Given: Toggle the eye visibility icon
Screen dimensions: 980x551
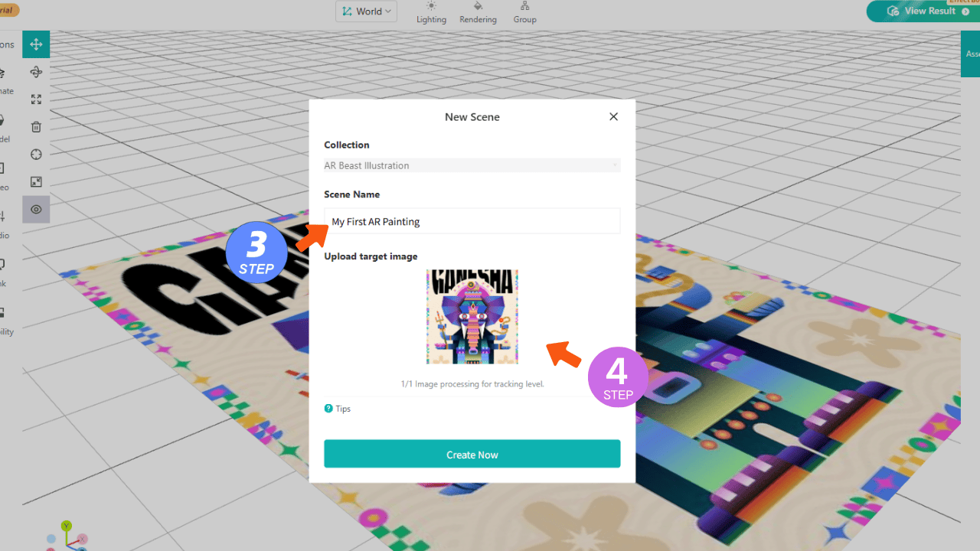Looking at the screenshot, I should pos(36,210).
